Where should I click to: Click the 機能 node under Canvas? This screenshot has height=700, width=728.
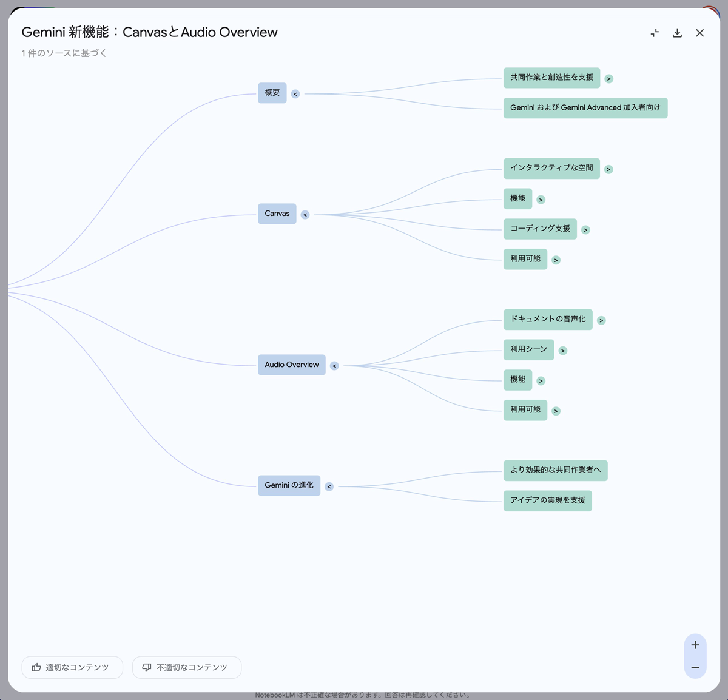coord(518,198)
